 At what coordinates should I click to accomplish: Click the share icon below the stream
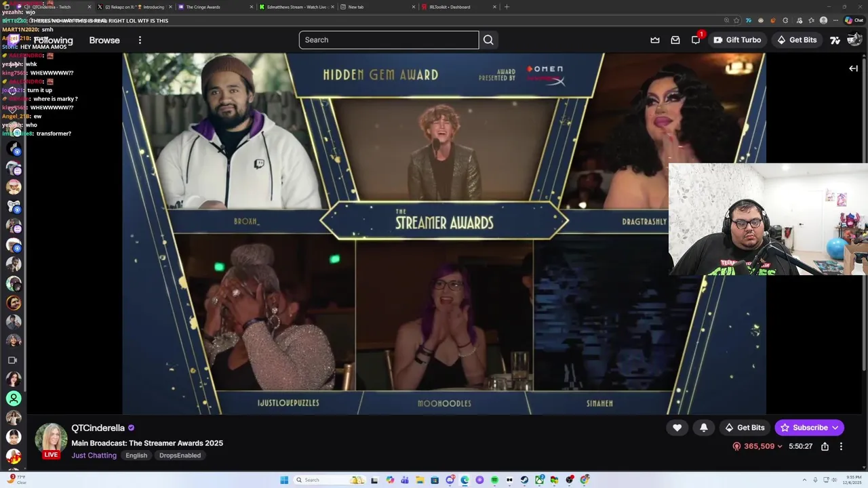825,447
